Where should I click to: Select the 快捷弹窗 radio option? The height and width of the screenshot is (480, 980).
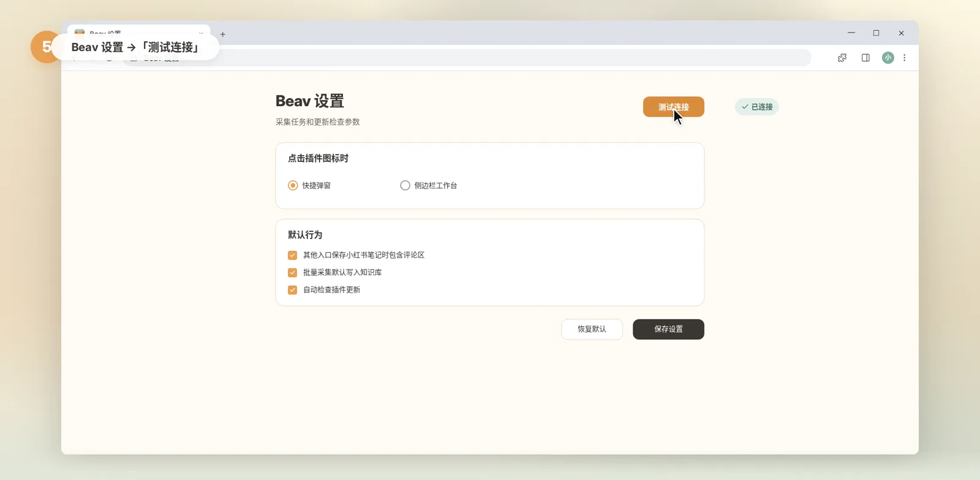[293, 185]
